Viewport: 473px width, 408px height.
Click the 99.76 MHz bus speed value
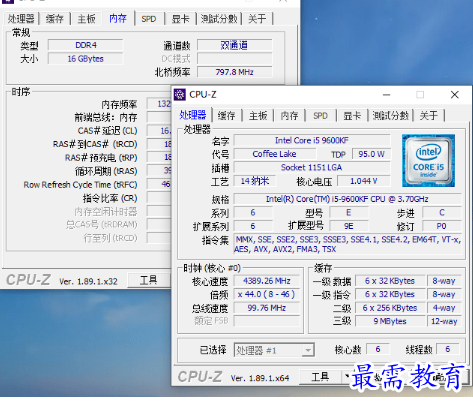click(267, 308)
